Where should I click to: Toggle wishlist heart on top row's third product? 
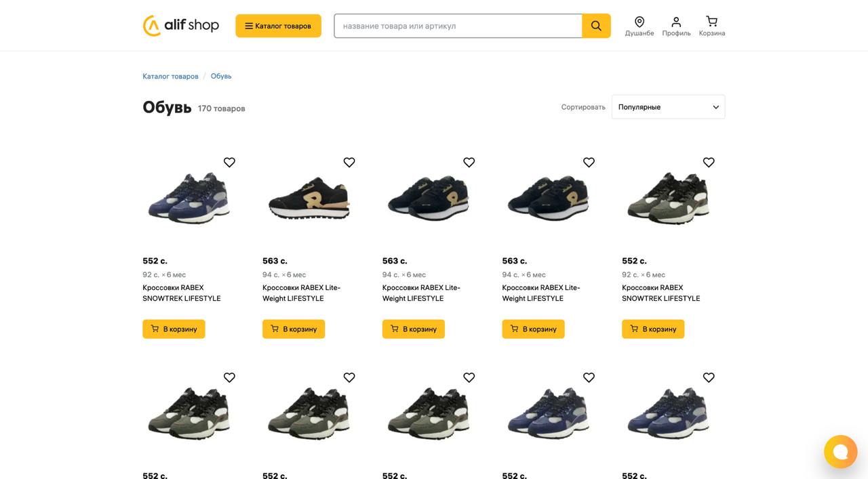pyautogui.click(x=469, y=163)
